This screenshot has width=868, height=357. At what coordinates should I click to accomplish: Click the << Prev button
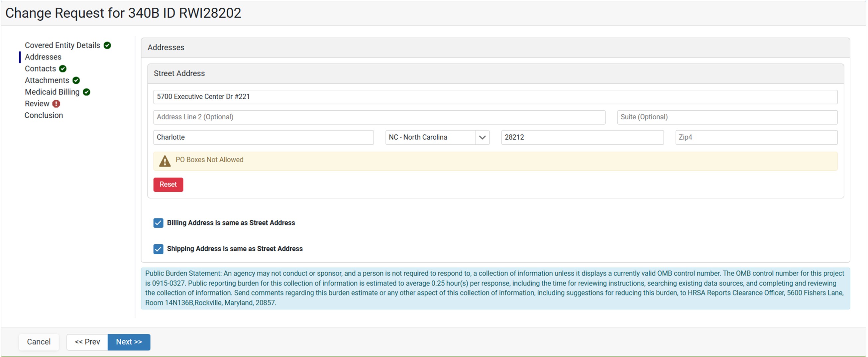click(x=87, y=342)
